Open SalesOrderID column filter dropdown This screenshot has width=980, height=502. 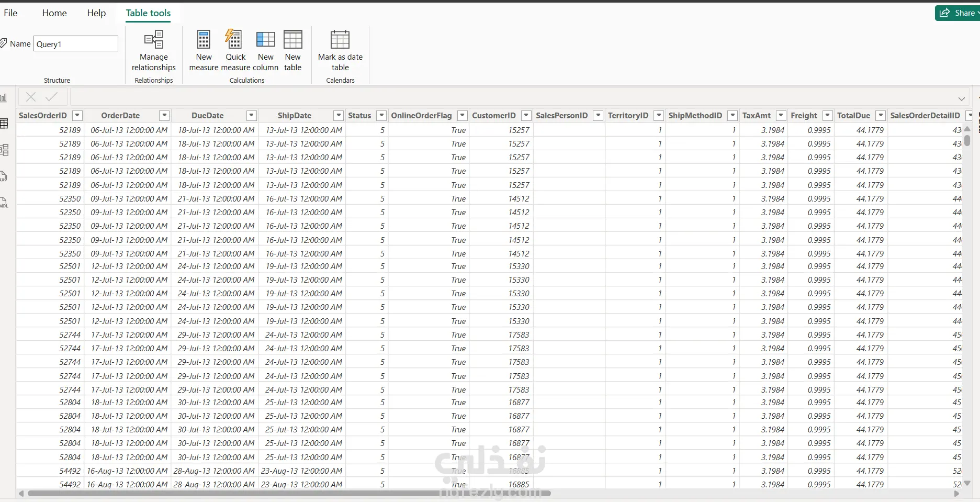tap(77, 115)
